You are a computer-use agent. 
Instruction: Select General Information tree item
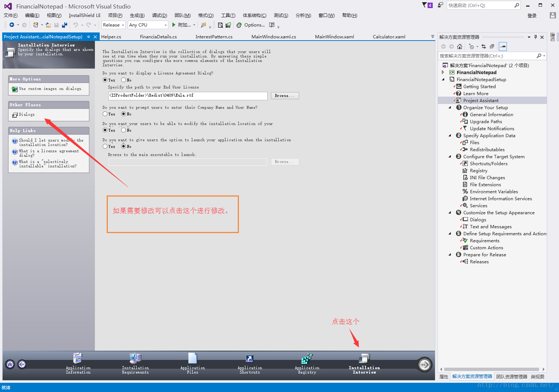coord(491,114)
